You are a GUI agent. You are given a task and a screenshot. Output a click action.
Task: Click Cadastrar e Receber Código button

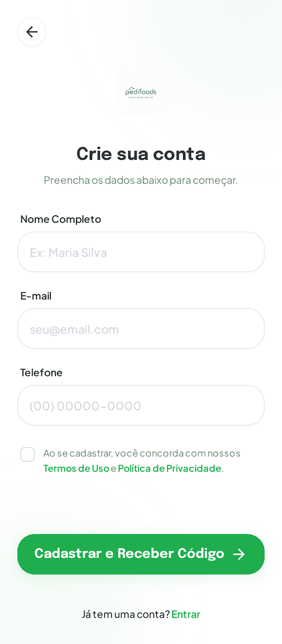pyautogui.click(x=141, y=554)
